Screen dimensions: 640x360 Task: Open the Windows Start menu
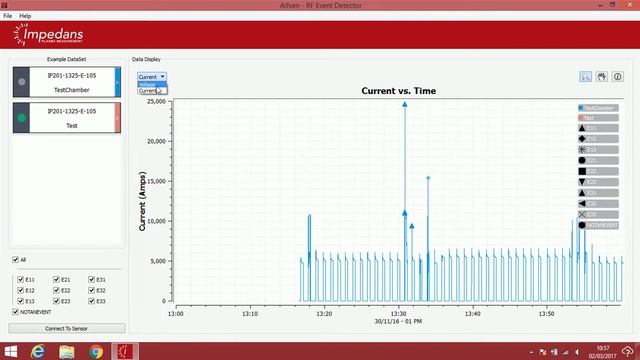coord(11,351)
